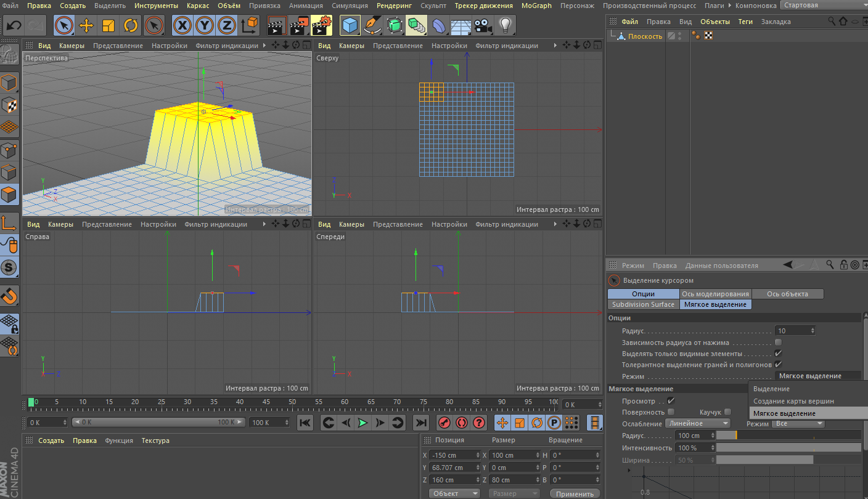Toggle autokeying button
This screenshot has height=499, width=868.
coord(461,423)
